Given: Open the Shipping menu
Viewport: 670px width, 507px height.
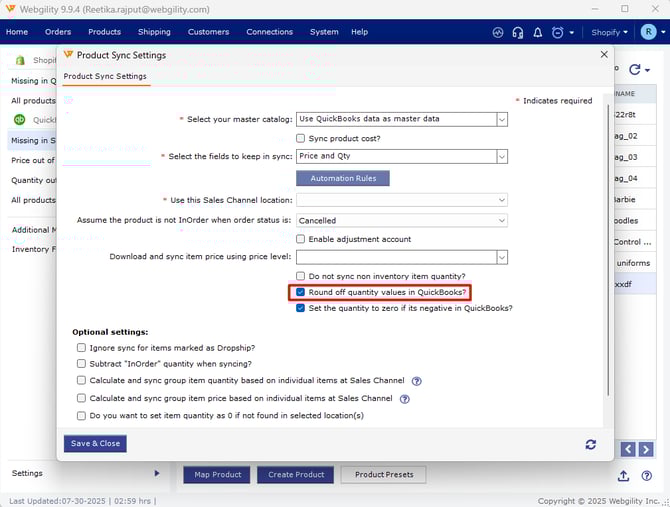Looking at the screenshot, I should 154,32.
